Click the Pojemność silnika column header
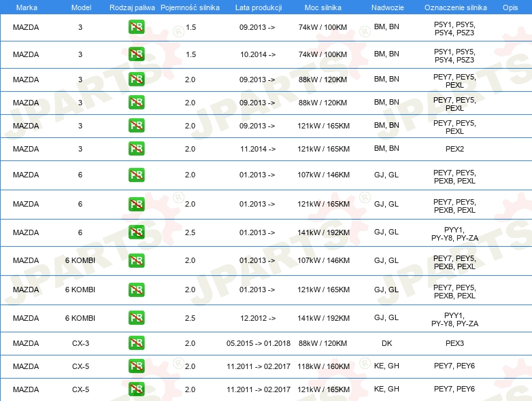532x401 pixels. pos(190,7)
